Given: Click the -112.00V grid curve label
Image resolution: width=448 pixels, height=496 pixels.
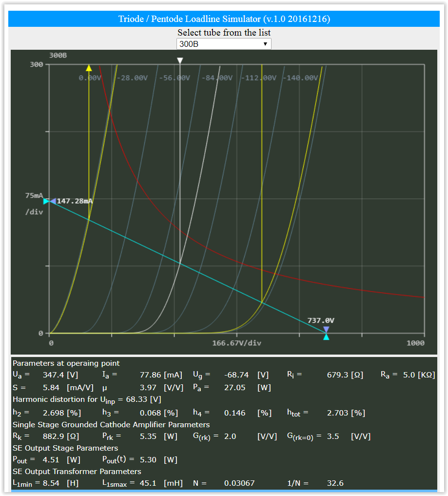Looking at the screenshot, I should [x=259, y=78].
